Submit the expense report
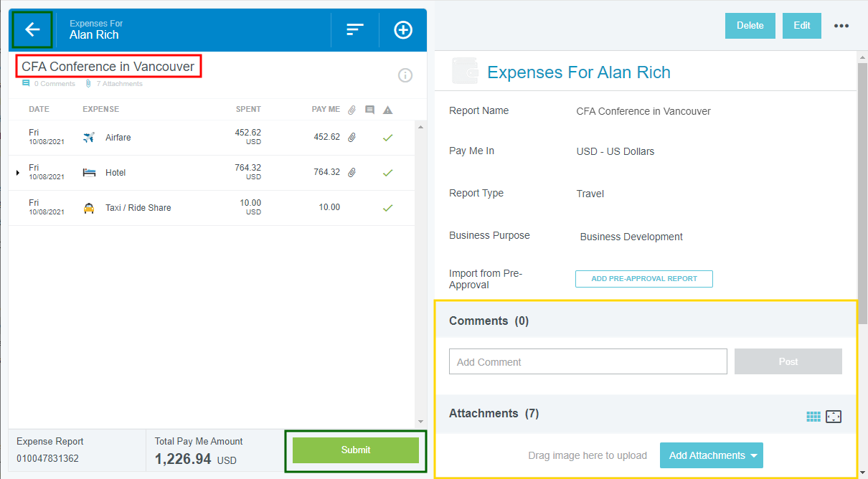868x479 pixels. pyautogui.click(x=355, y=450)
